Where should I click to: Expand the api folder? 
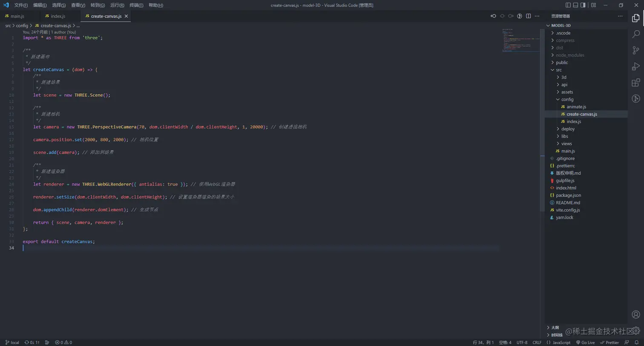[x=586, y=85]
